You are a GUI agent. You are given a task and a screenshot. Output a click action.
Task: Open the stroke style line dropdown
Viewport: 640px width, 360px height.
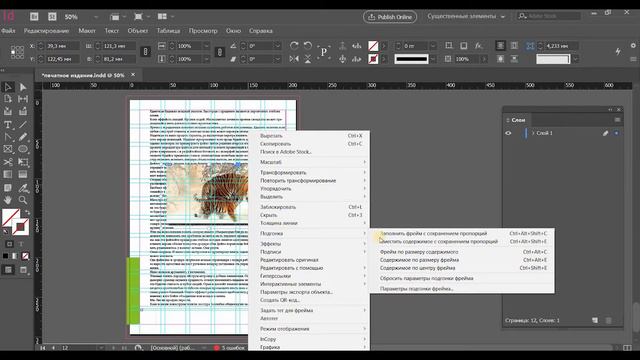coord(433,59)
